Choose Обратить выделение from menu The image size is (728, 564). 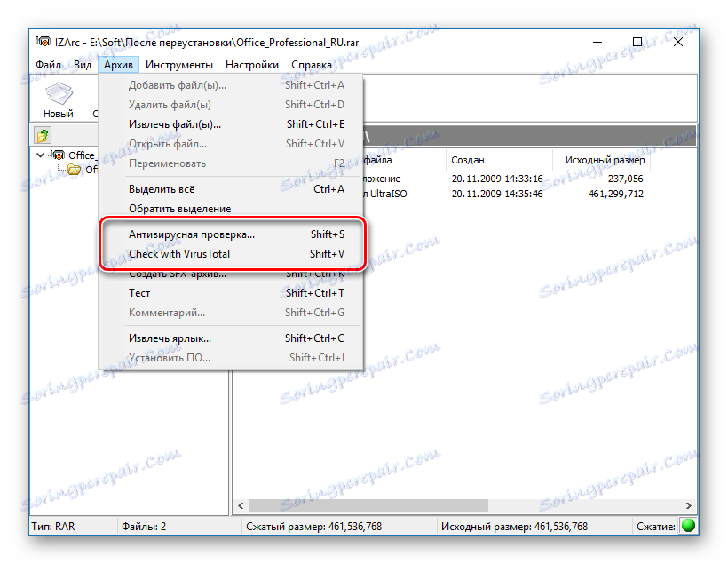click(x=231, y=209)
